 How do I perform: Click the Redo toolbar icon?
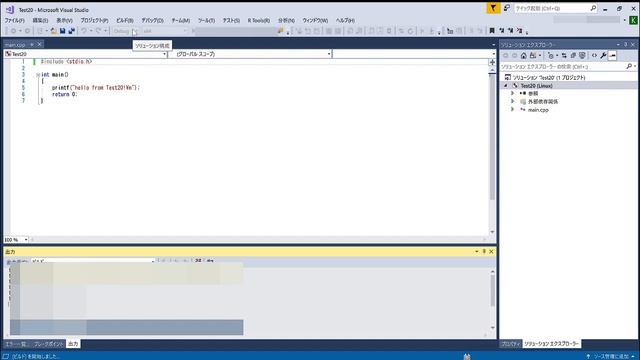point(98,31)
